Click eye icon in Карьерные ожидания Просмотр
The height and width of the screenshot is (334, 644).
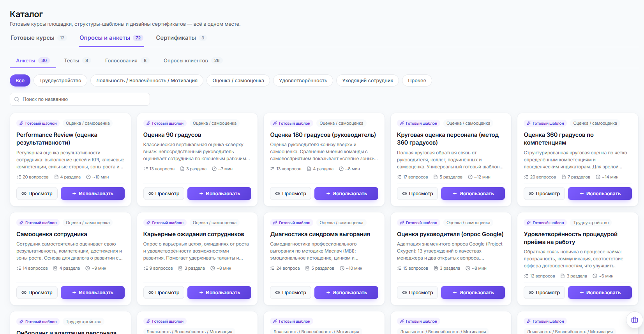click(x=151, y=293)
